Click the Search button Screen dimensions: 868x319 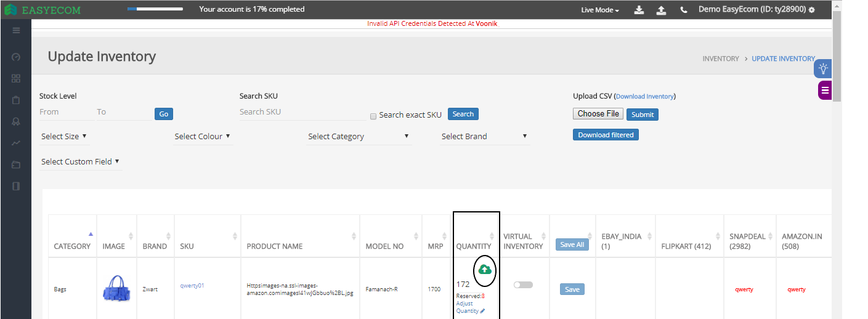463,114
